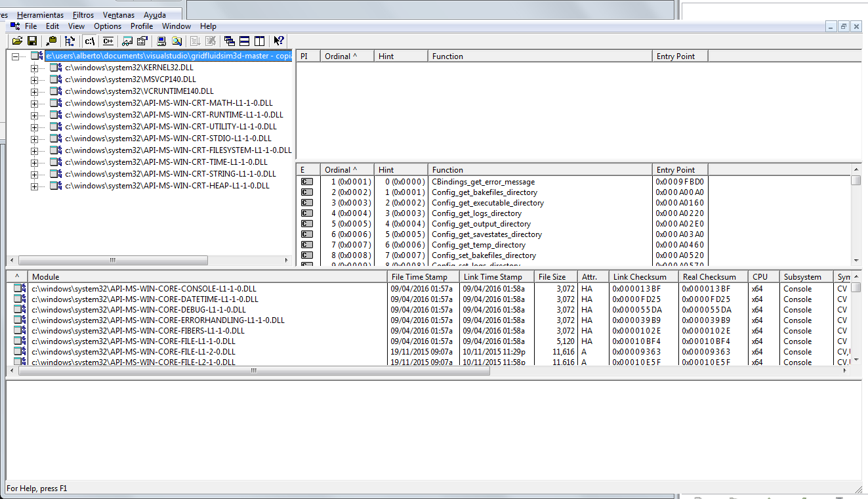
Task: Cascade windows using the toolbar icon
Action: click(230, 41)
